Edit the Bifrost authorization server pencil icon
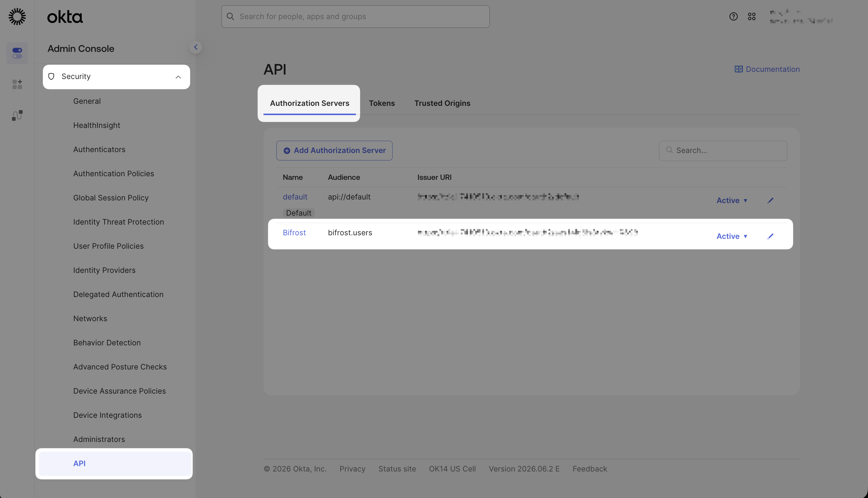 click(x=770, y=236)
